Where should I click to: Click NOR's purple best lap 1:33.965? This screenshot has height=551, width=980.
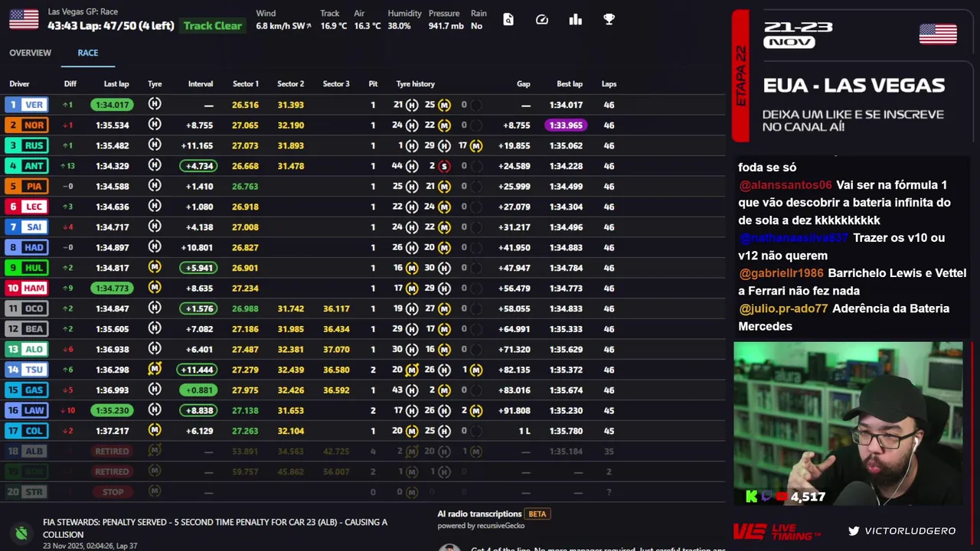(566, 126)
